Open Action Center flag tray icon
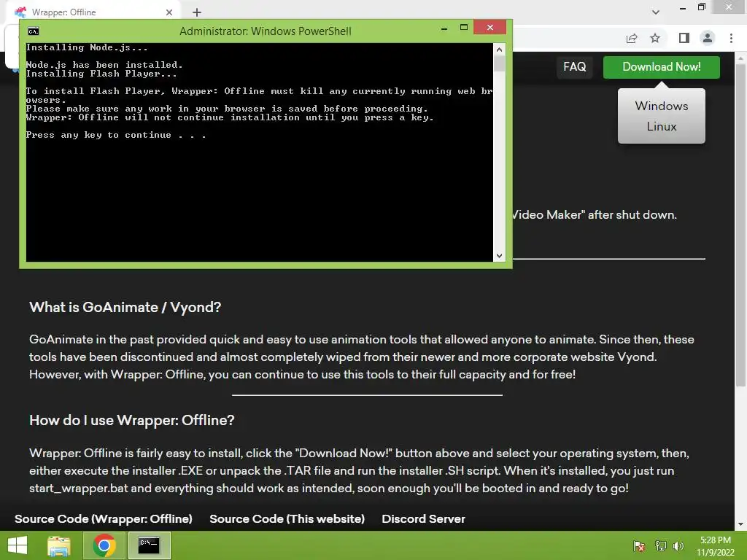 point(639,545)
